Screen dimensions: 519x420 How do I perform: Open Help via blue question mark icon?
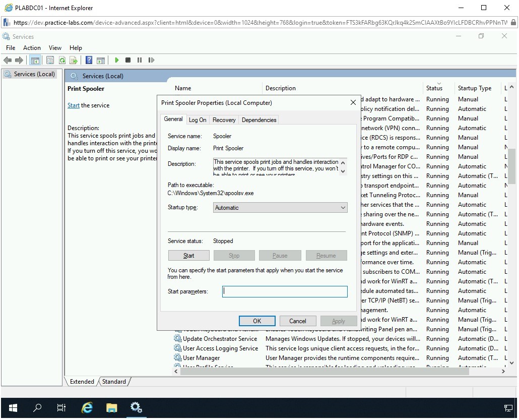click(x=89, y=60)
